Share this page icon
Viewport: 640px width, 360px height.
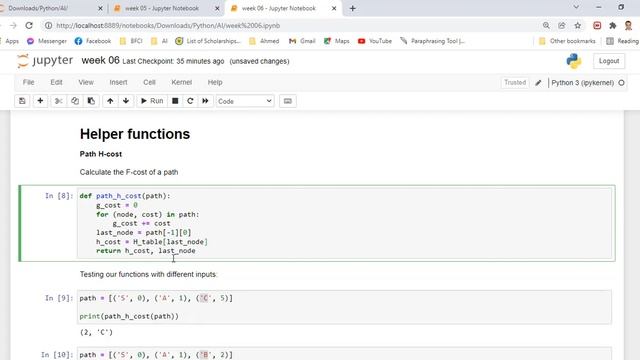tap(562, 26)
